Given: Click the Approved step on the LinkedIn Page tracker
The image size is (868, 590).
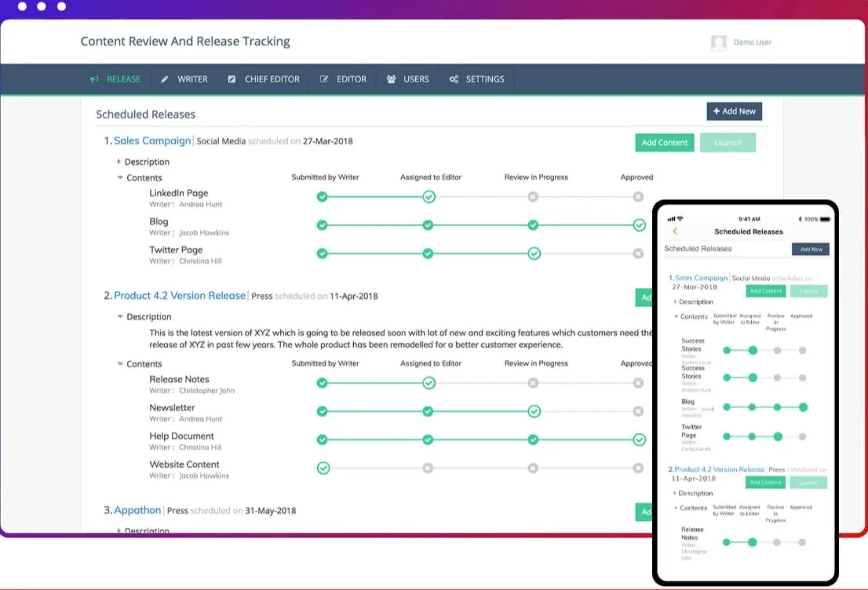Looking at the screenshot, I should tap(638, 197).
